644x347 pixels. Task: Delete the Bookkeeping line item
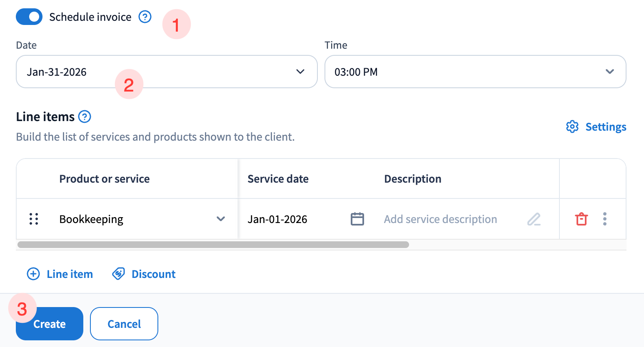581,219
